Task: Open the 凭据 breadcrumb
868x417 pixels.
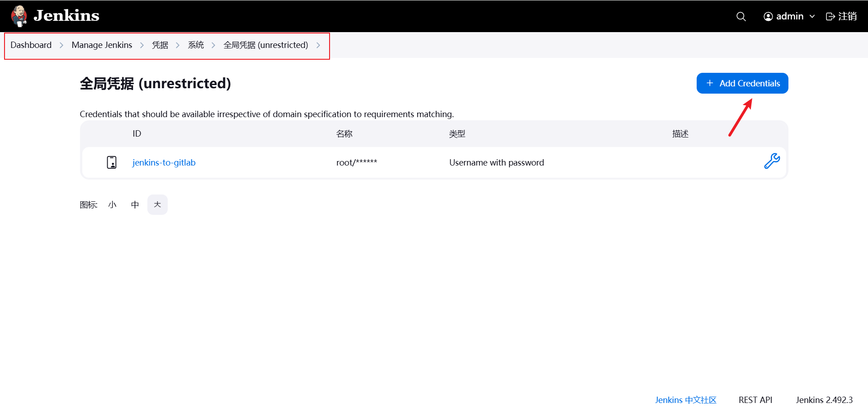Action: click(x=160, y=45)
